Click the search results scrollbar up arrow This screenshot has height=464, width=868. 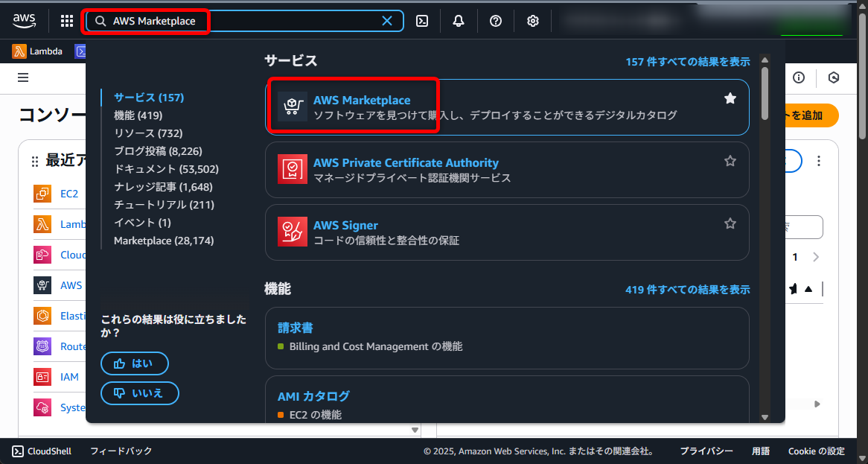coord(765,60)
